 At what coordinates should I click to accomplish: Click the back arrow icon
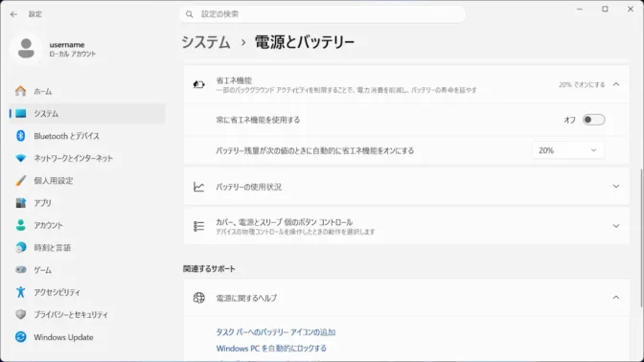click(13, 14)
